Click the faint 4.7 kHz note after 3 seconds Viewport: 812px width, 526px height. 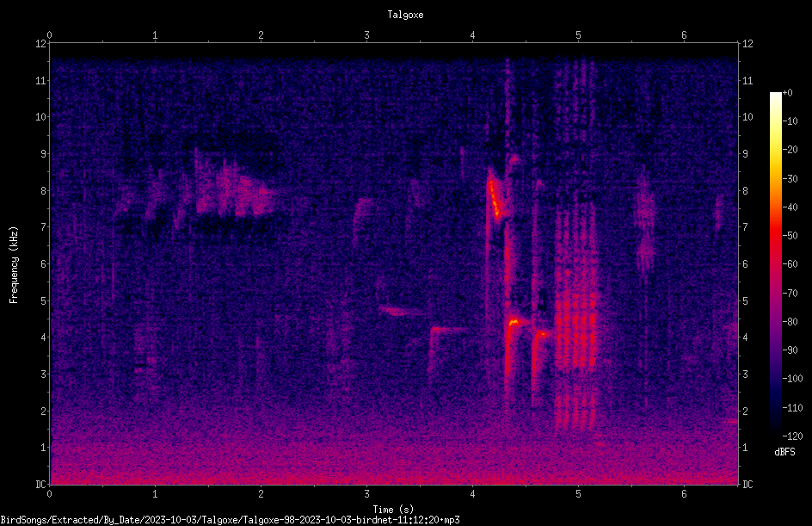click(x=397, y=311)
